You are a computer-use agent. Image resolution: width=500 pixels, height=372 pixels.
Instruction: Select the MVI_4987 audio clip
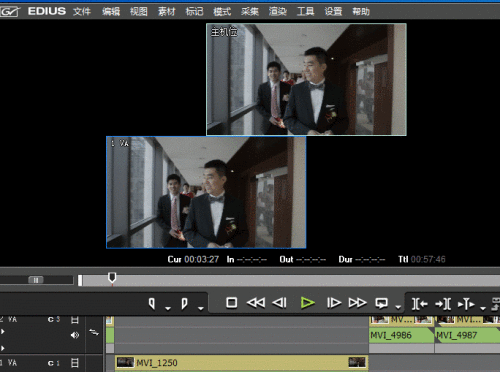click(x=467, y=335)
